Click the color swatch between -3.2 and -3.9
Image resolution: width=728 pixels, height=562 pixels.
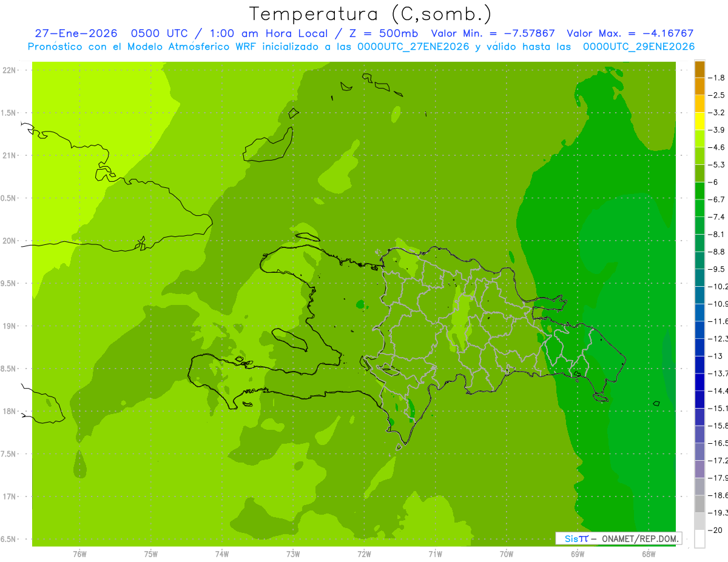pyautogui.click(x=699, y=121)
